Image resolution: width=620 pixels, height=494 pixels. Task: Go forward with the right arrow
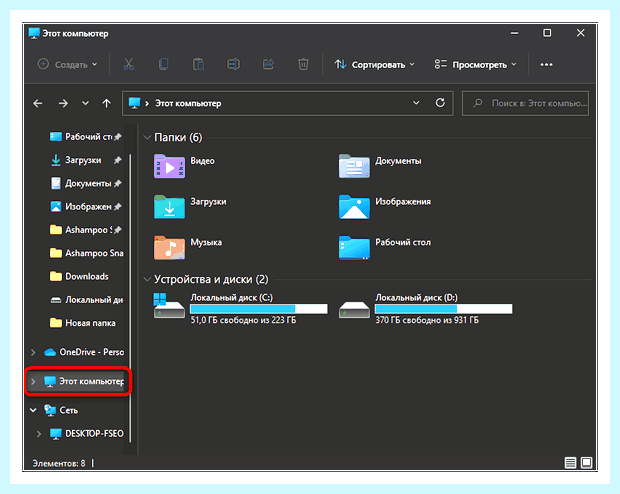63,104
